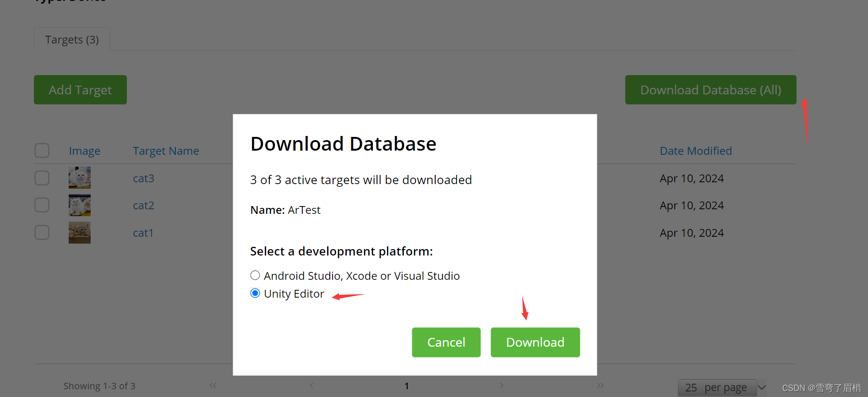Choose Android Studio, Xcode or Visual Studio option
Screen dimensions: 868x397
[x=255, y=275]
